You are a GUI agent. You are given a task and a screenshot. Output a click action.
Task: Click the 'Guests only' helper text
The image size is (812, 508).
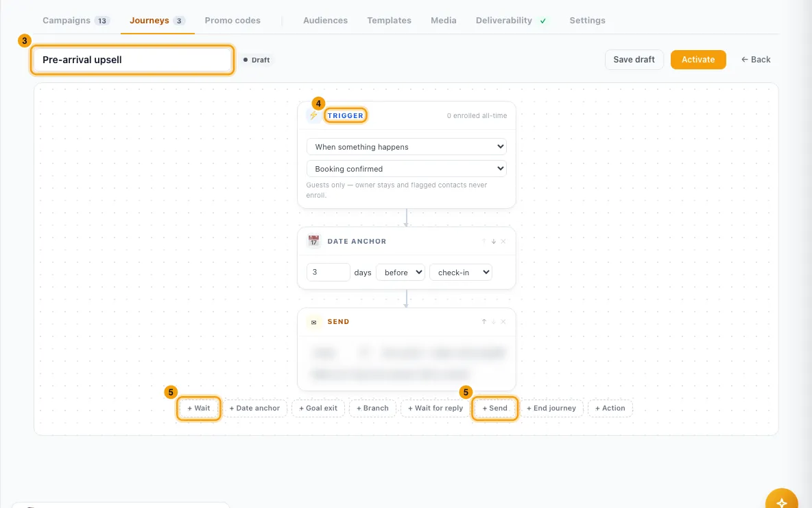tap(396, 189)
